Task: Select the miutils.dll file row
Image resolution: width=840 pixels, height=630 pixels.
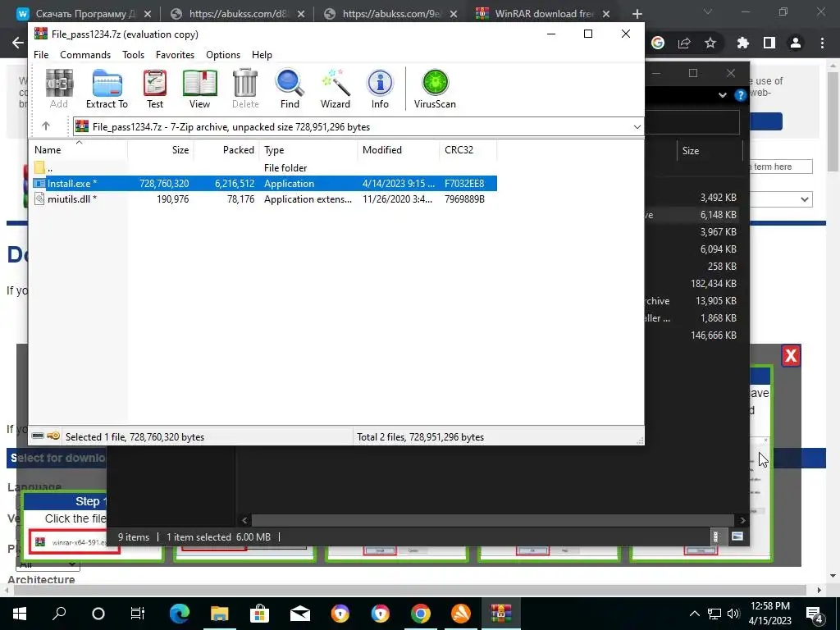Action: (263, 199)
